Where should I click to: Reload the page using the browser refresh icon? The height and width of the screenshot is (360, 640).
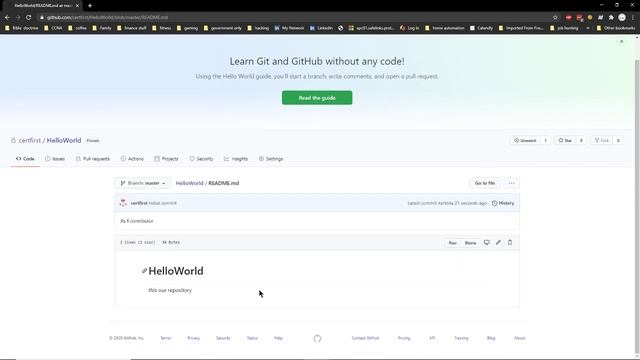click(29, 18)
